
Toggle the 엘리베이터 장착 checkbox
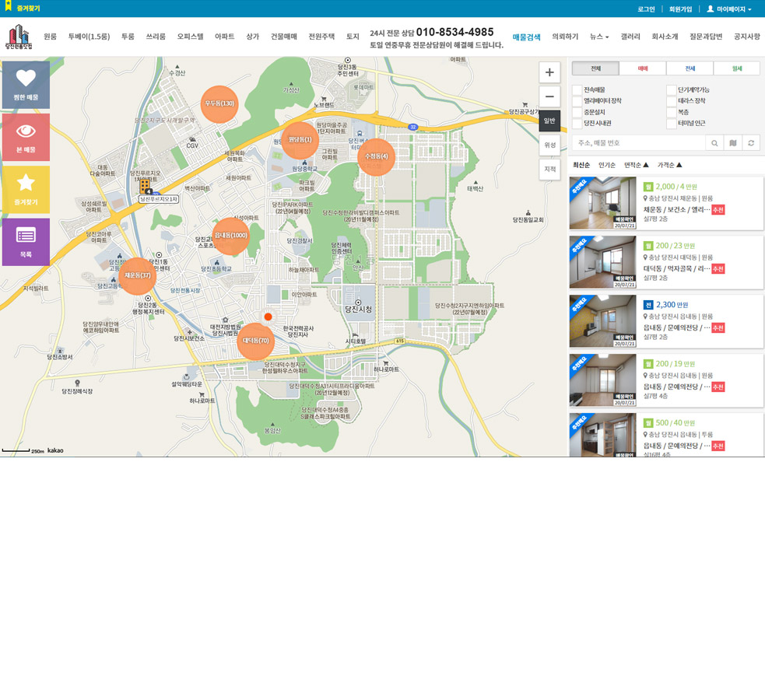click(577, 101)
